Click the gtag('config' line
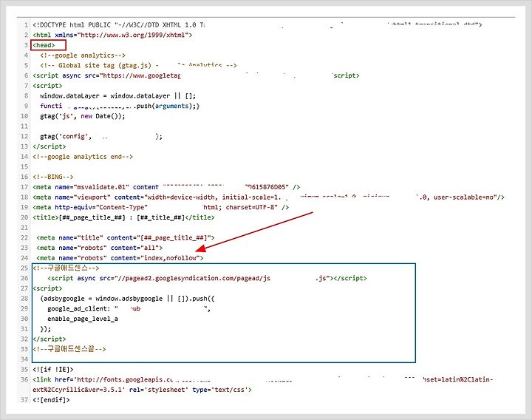Image resolution: width=532 pixels, height=420 pixels. (101, 136)
